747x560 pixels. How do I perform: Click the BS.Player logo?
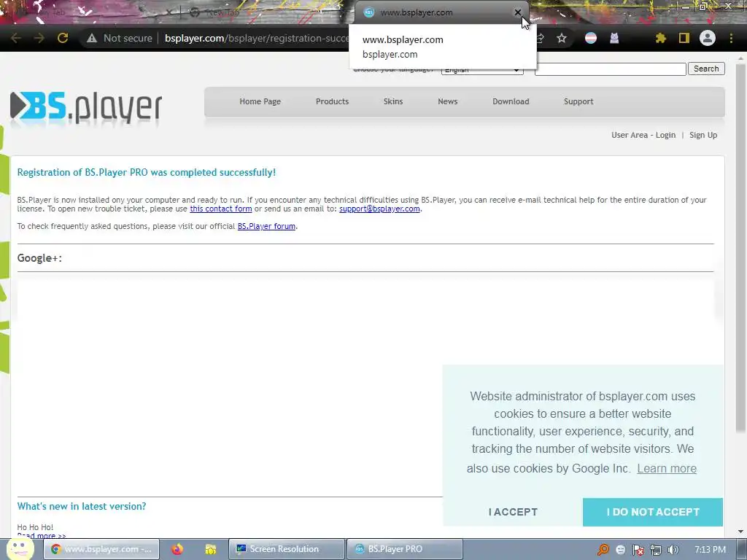86,108
